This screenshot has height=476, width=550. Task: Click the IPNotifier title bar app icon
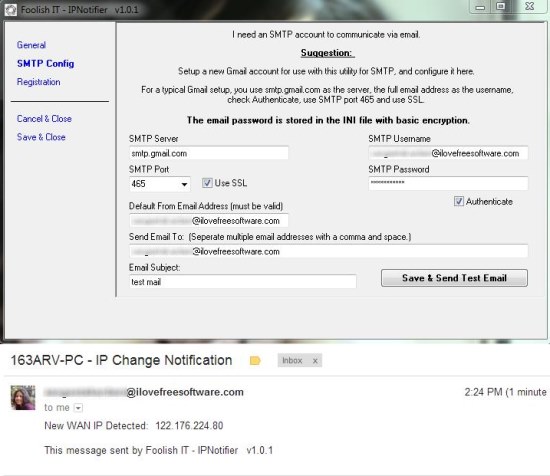(11, 10)
